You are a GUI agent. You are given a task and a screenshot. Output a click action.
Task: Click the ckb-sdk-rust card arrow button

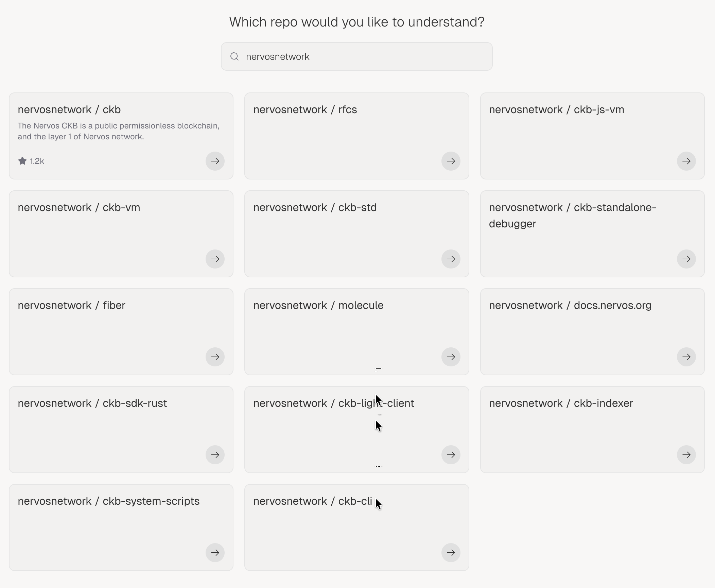(215, 455)
